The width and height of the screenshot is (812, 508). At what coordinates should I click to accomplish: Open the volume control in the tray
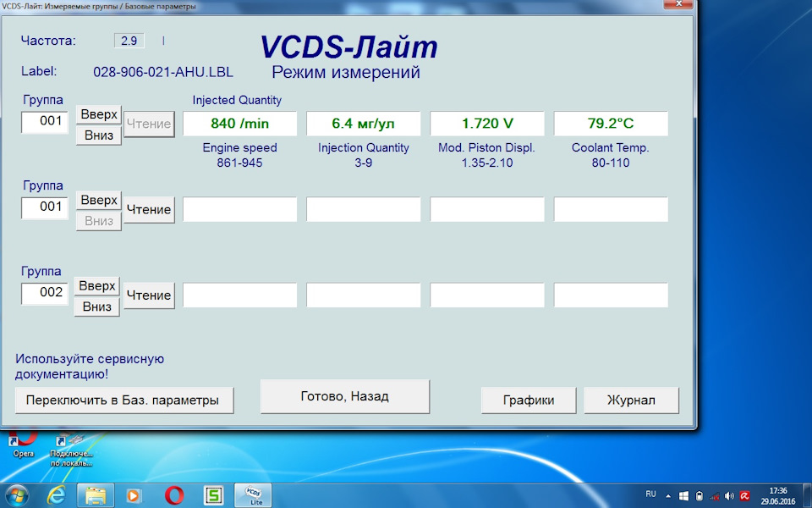click(x=730, y=496)
